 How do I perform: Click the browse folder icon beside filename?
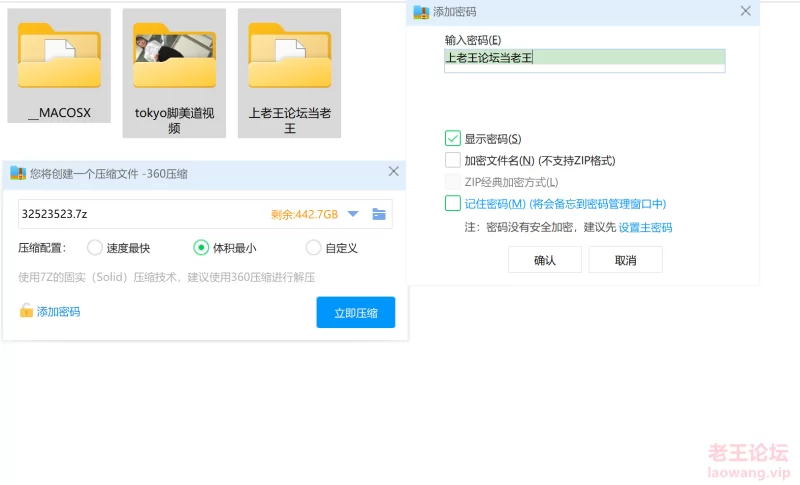click(379, 214)
